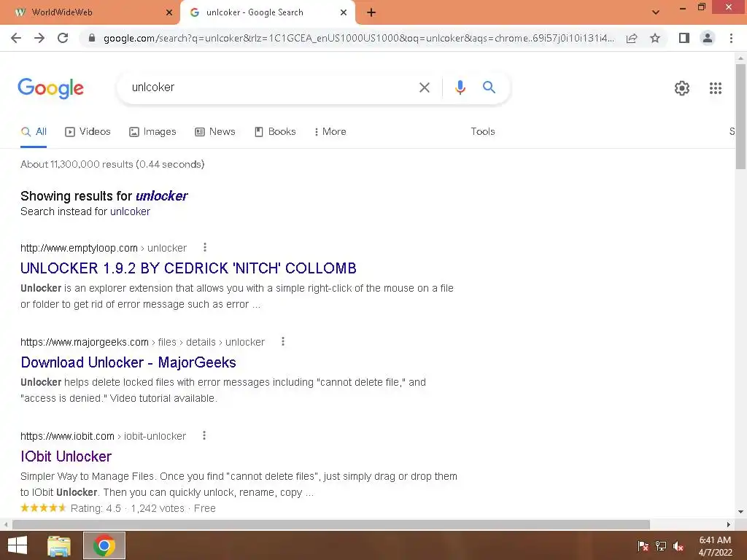Screen dimensions: 747x560
Task: Click the scroll right arrow
Action: pyautogui.click(x=729, y=524)
